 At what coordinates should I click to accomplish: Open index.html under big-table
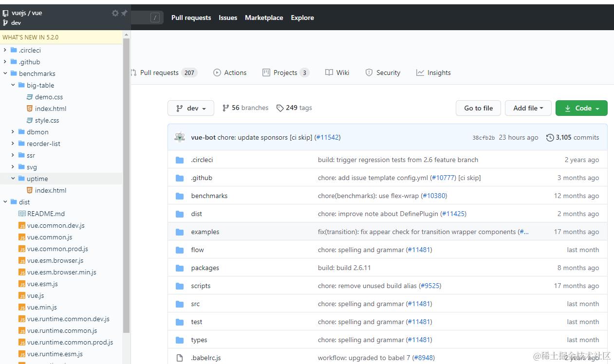point(51,109)
